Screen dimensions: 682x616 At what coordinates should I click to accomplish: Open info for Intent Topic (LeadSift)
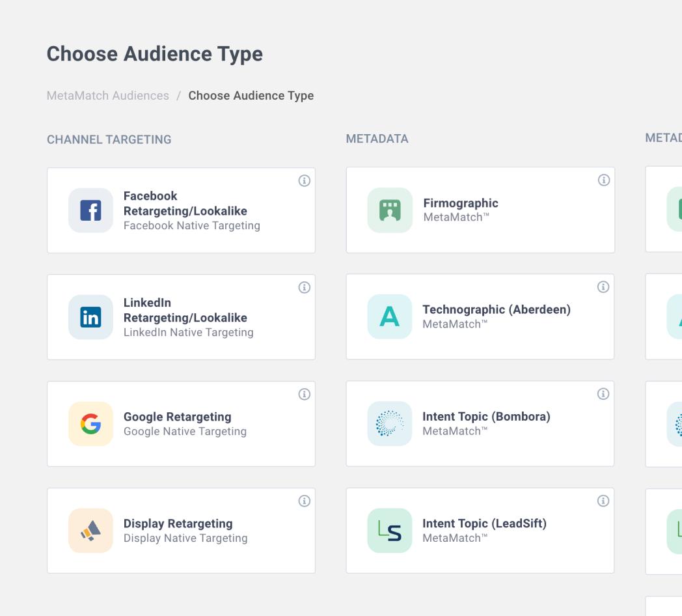point(603,501)
